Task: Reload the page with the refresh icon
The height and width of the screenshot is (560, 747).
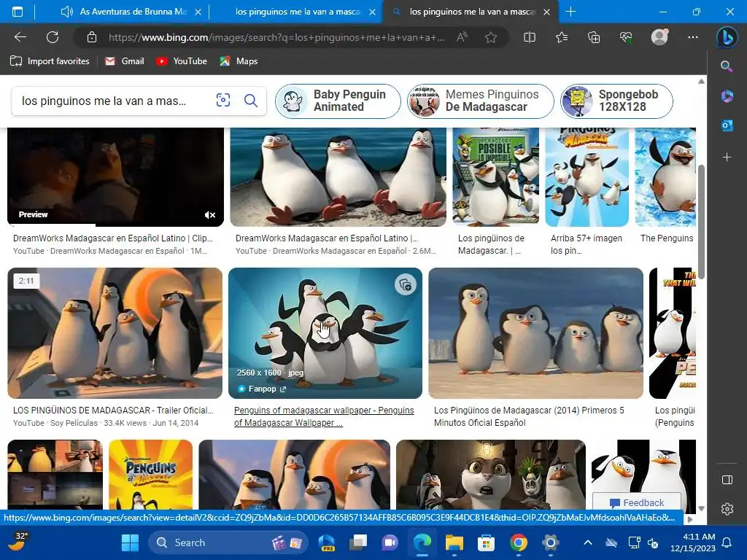Action: pos(53,37)
